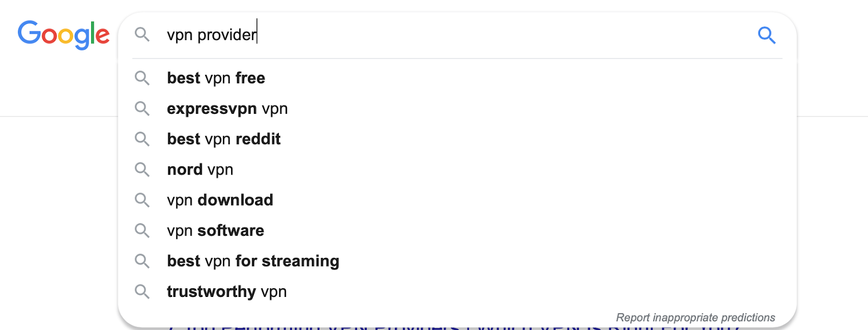The image size is (868, 330).
Task: Click the blue search submit icon
Action: point(766,35)
